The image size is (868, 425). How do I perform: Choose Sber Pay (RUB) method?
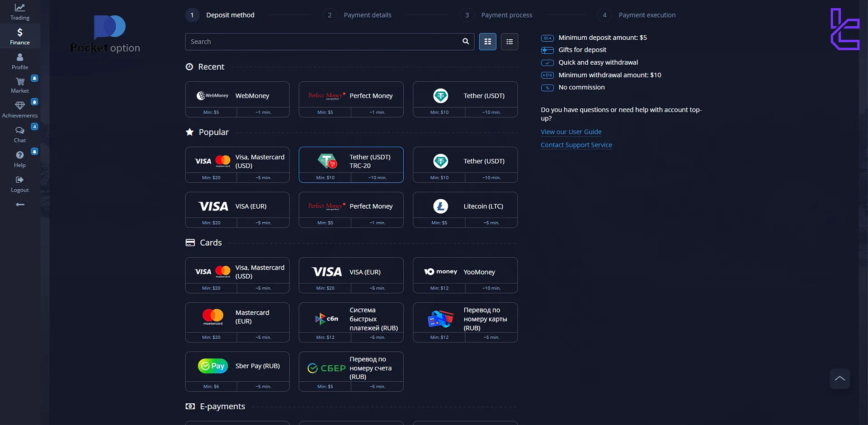(237, 372)
